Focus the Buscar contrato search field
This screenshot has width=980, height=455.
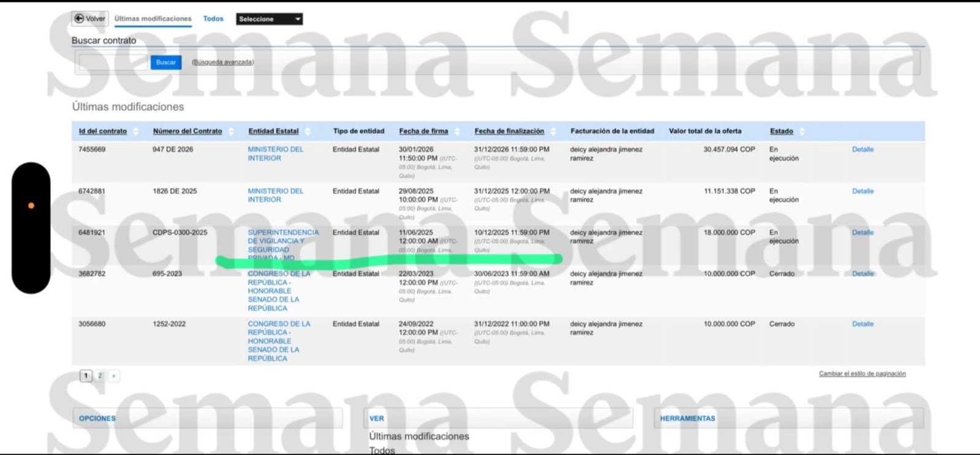pos(113,62)
